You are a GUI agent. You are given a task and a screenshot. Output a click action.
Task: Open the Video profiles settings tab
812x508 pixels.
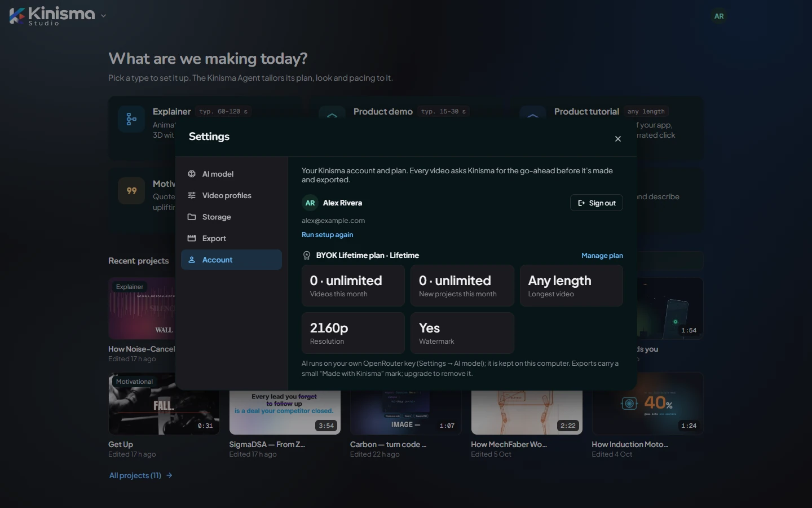(231, 195)
